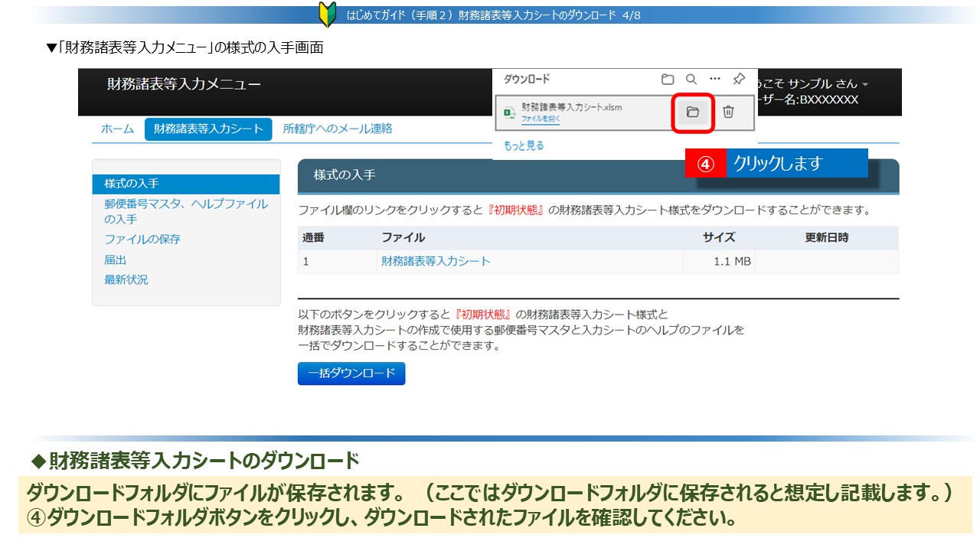980x551 pixels.
Task: Open 郵便番号マスタ、ヘルプファイルの入手 sidebar item
Action: 186,211
